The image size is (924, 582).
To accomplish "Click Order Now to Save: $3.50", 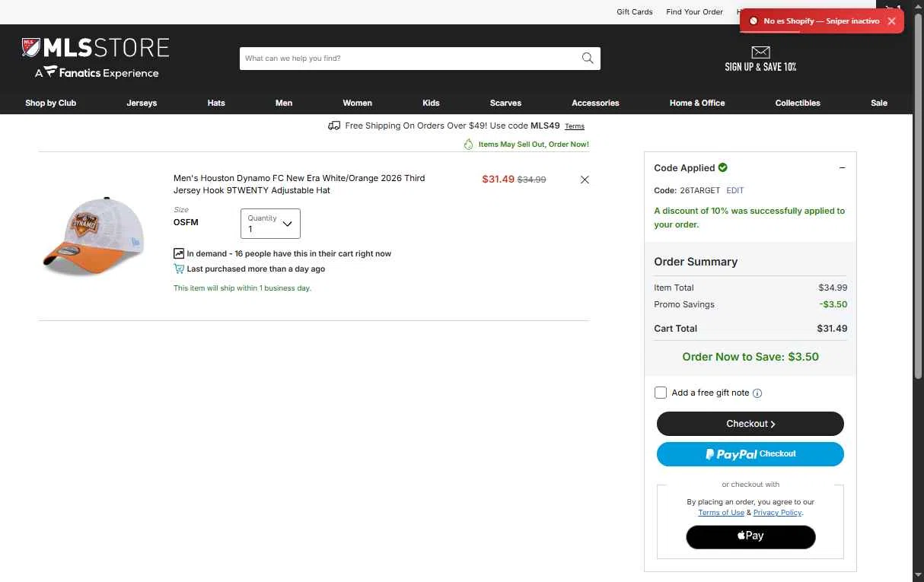I will click(750, 357).
